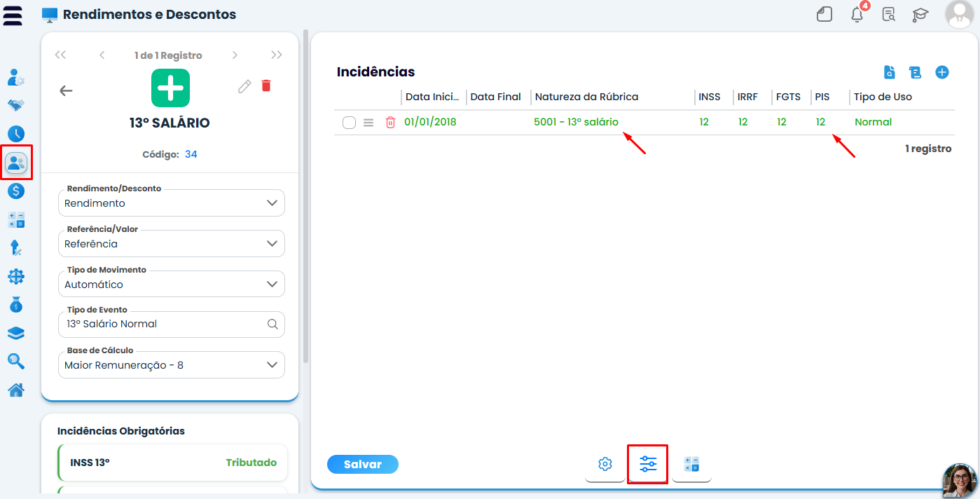This screenshot has height=499, width=980.
Task: Open the handshake sidebar icon
Action: tap(16, 105)
